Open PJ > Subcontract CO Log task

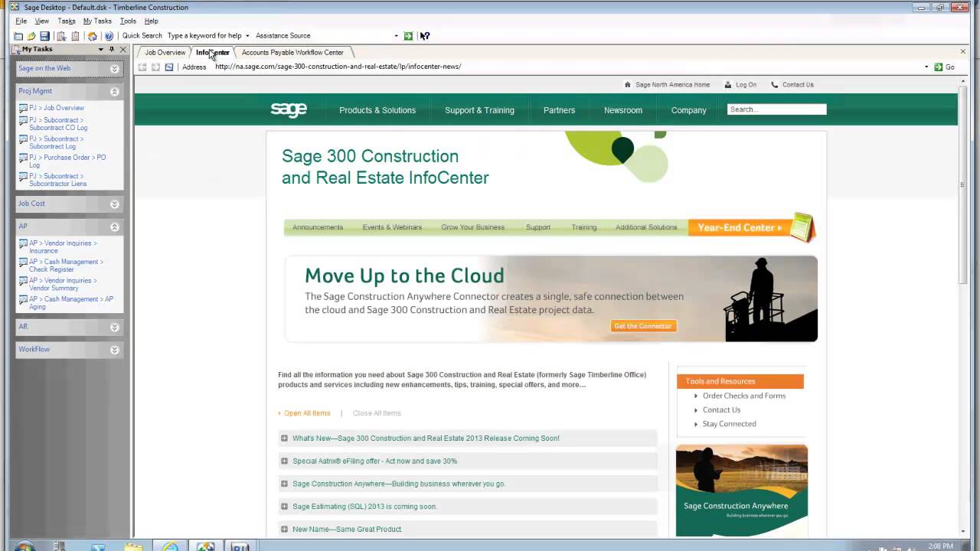pyautogui.click(x=58, y=124)
